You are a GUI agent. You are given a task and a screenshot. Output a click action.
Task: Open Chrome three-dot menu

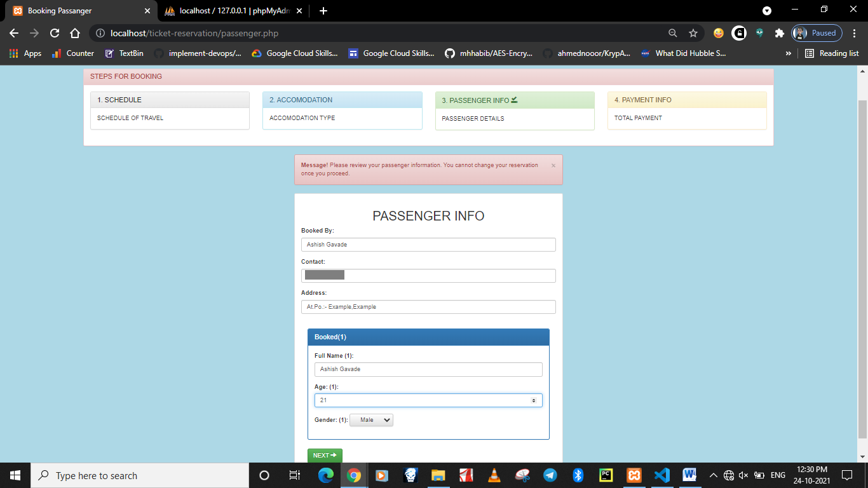[855, 33]
